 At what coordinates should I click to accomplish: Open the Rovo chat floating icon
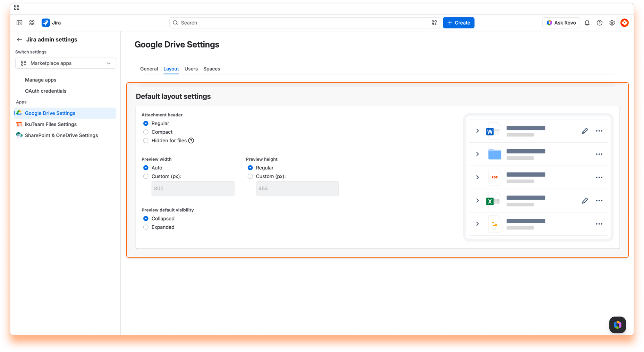point(618,325)
